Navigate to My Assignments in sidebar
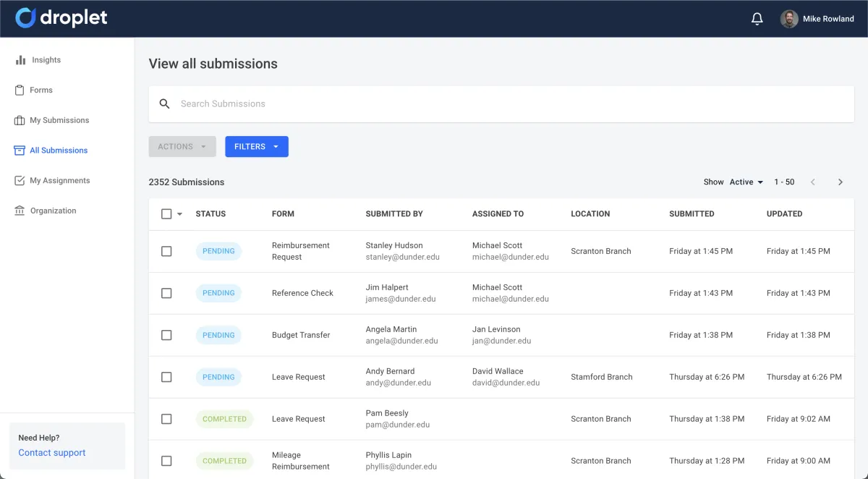The image size is (868, 479). coord(59,181)
